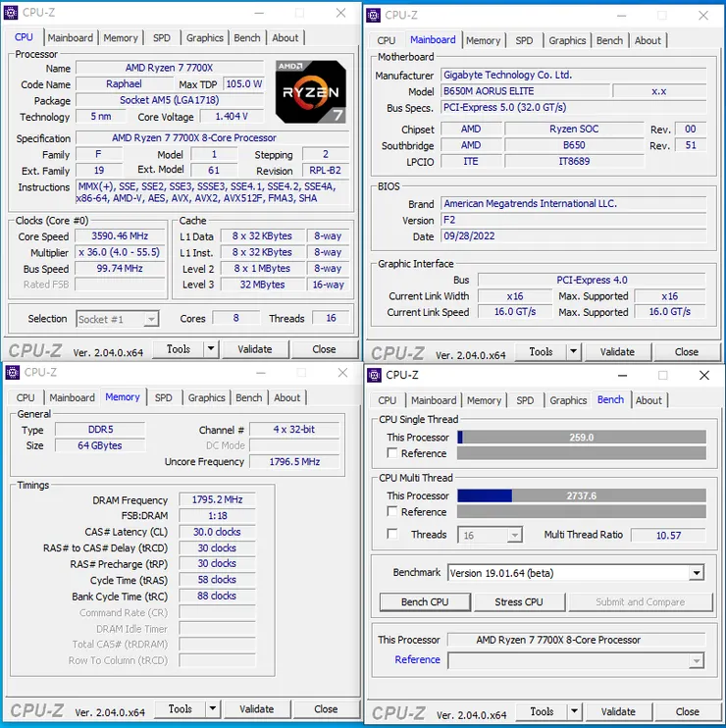Screen dimensions: 726x728
Task: Close the Bench CPU-Z window
Action: 704,375
